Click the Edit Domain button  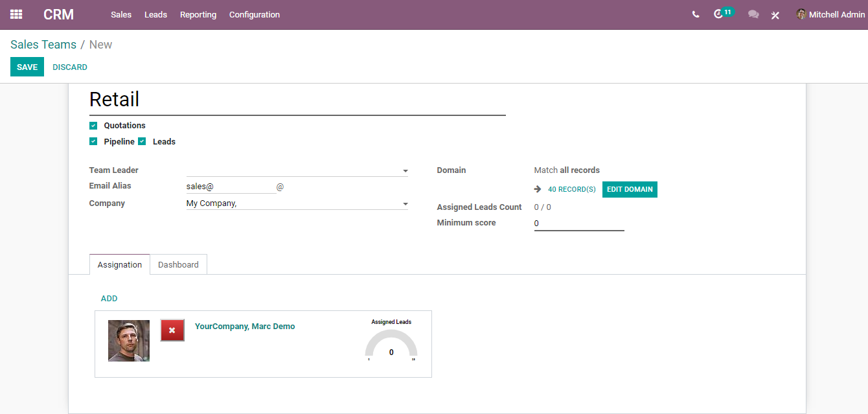[x=630, y=189]
